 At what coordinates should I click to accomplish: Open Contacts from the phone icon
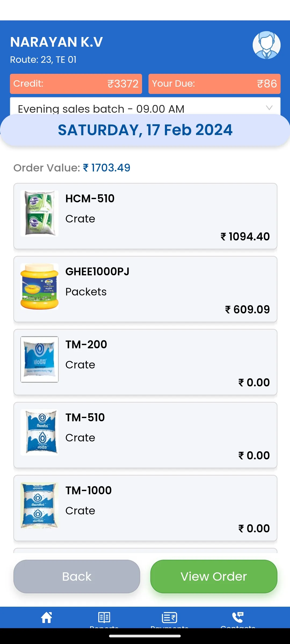click(238, 617)
